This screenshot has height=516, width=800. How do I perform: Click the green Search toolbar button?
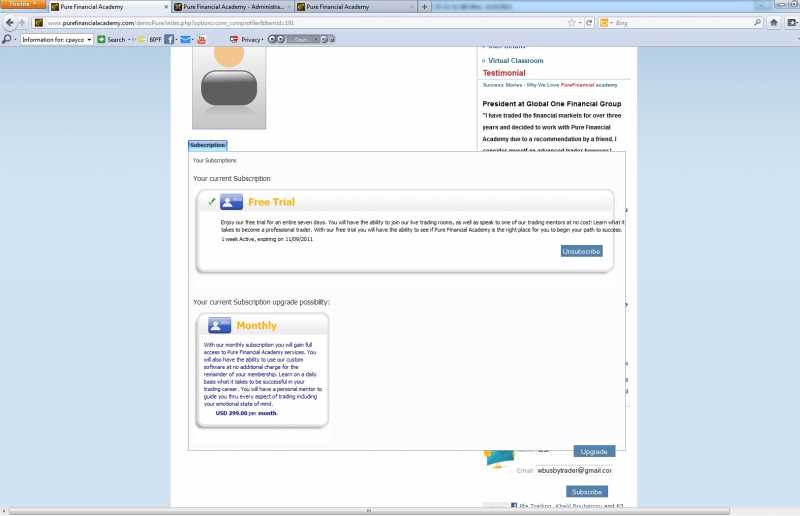(112, 39)
